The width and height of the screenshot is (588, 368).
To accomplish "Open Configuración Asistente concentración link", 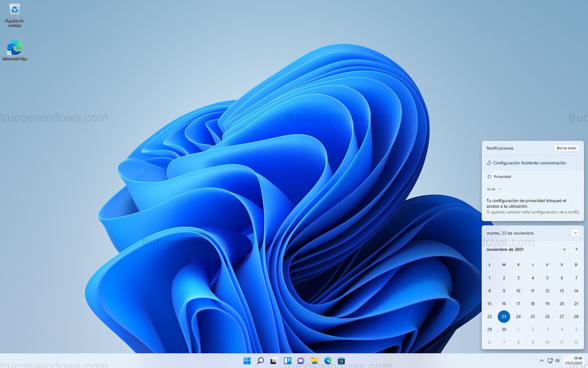I will pos(530,163).
